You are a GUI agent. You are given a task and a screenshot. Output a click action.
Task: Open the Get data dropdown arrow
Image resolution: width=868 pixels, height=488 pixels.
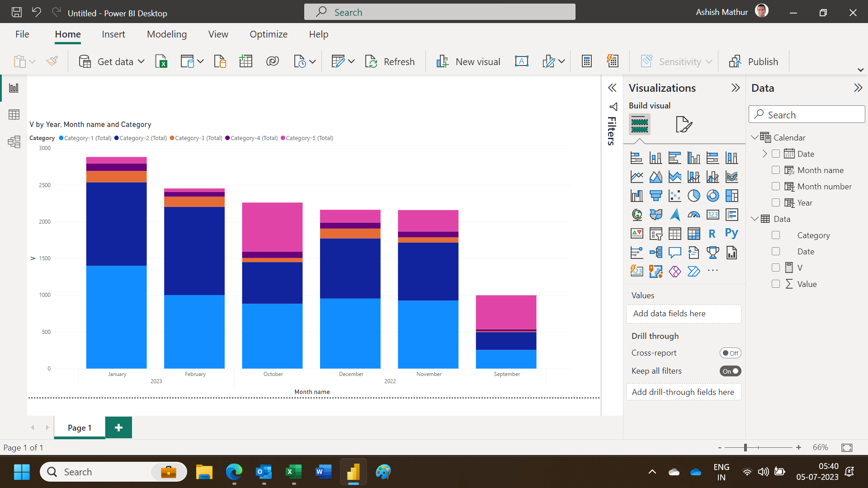tap(141, 61)
